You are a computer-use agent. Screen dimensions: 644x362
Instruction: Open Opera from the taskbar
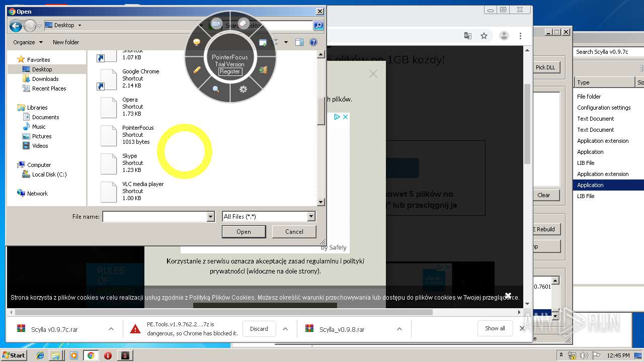pos(108,355)
